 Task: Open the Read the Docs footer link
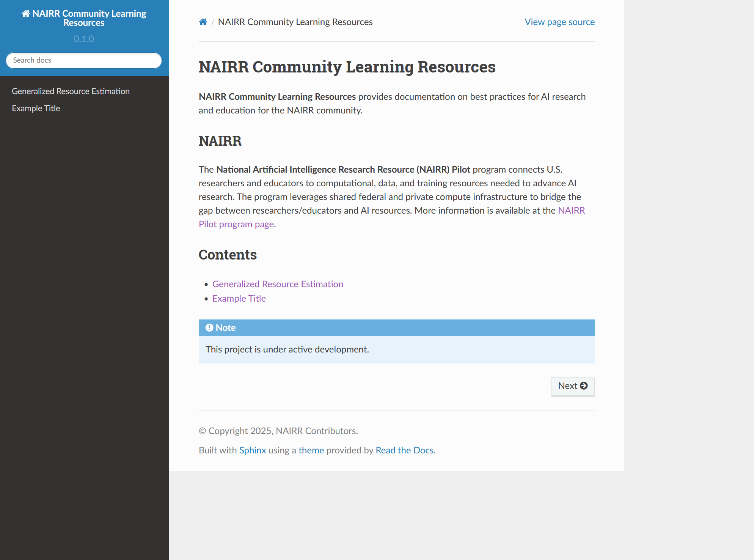404,450
